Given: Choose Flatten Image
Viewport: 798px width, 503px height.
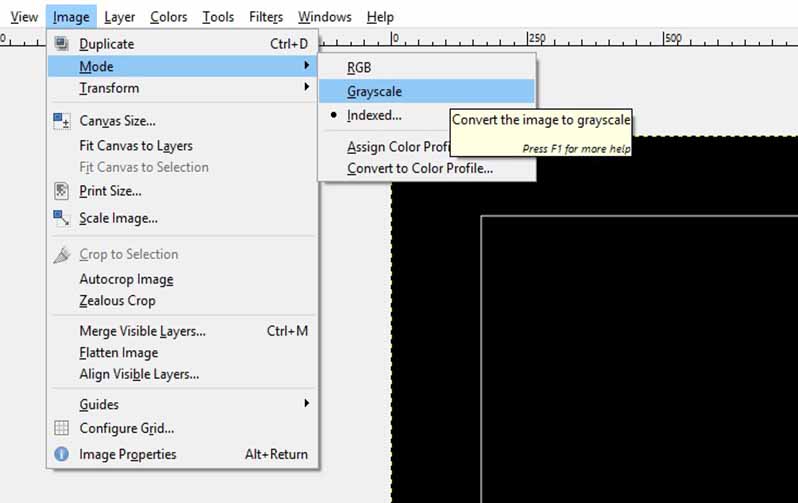Looking at the screenshot, I should tap(182, 352).
